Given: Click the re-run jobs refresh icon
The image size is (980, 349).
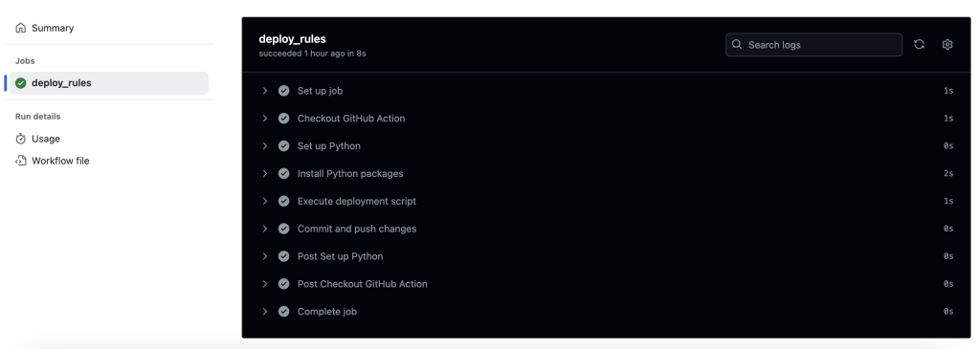Looking at the screenshot, I should [x=919, y=44].
